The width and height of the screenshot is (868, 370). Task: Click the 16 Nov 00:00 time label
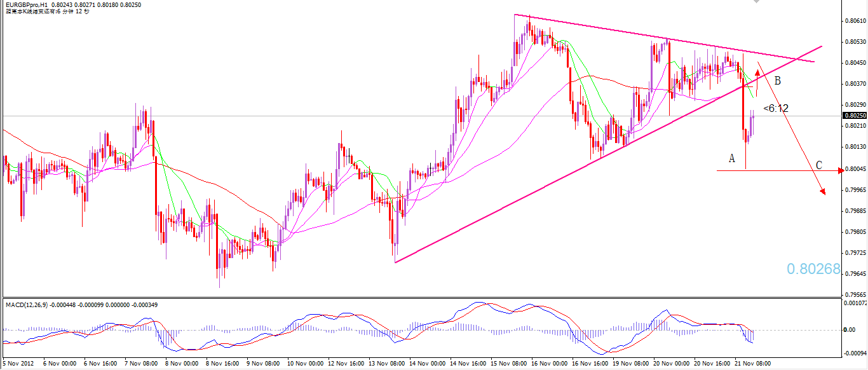(x=549, y=364)
